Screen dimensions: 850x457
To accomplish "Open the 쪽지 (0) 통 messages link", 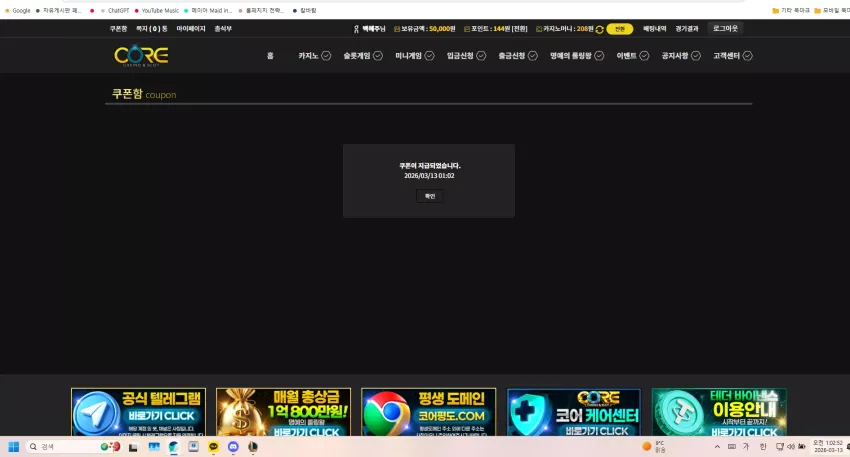I will pos(151,29).
